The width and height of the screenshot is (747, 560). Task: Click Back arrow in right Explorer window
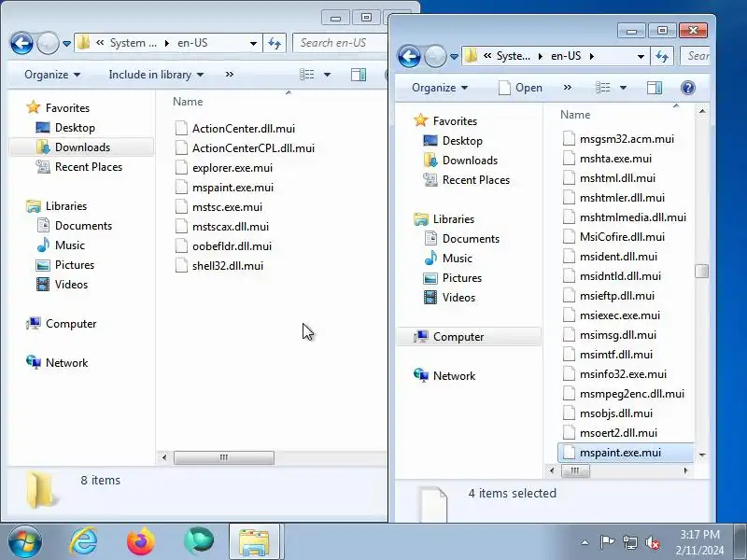[x=409, y=56]
